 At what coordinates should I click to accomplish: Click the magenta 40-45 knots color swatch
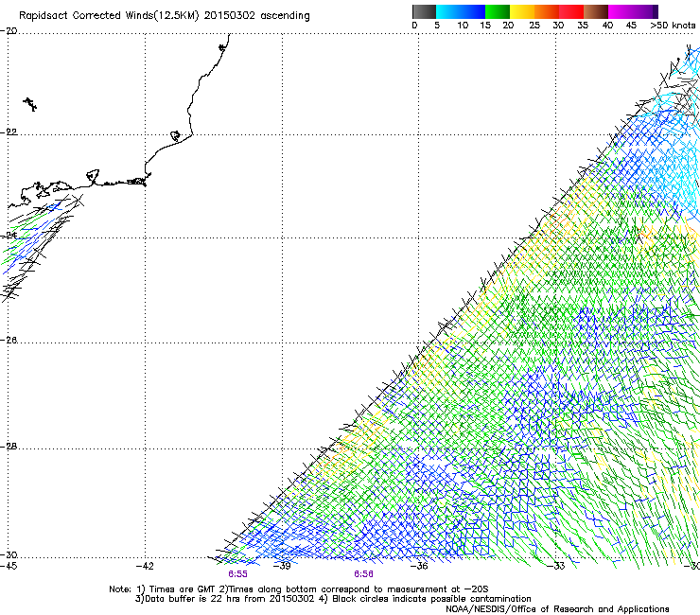pos(621,11)
